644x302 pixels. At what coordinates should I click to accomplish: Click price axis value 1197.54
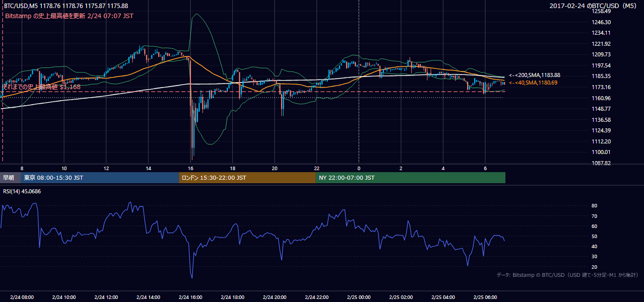601,65
